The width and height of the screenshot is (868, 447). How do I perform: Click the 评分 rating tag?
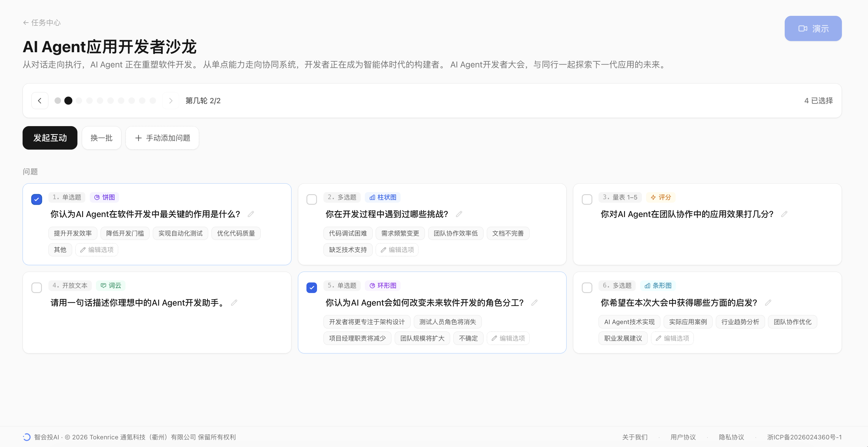[x=661, y=197]
